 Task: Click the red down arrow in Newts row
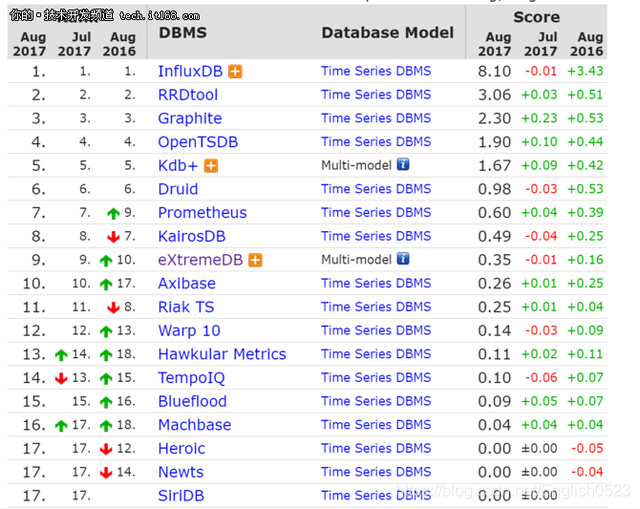tap(106, 473)
